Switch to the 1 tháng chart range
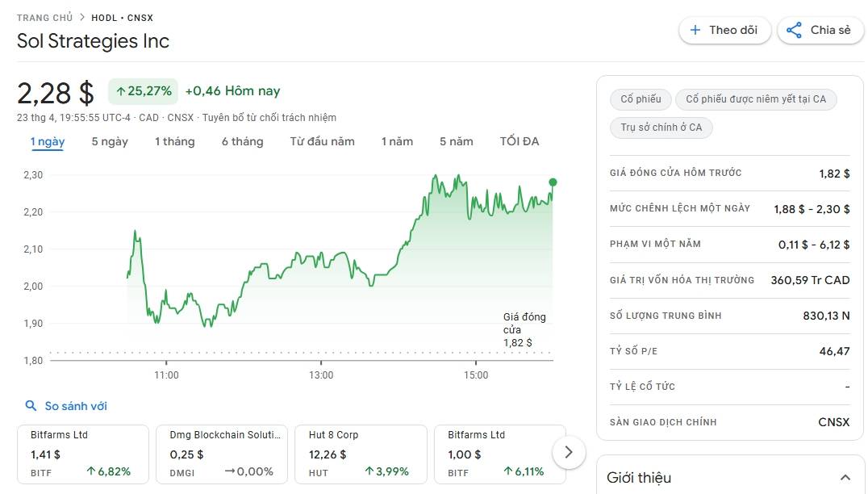The image size is (868, 494). coord(174,142)
